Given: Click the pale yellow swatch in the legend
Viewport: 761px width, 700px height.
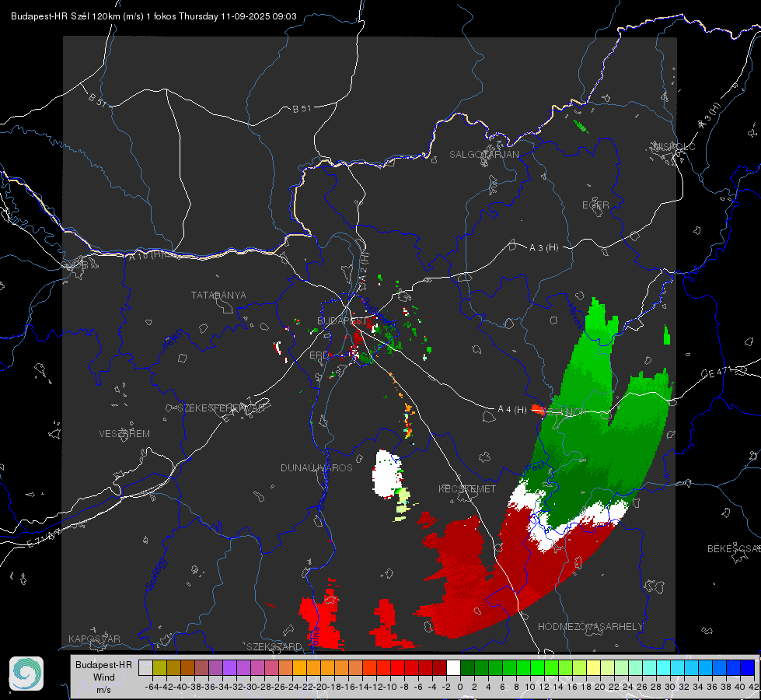Looking at the screenshot, I should click(594, 667).
